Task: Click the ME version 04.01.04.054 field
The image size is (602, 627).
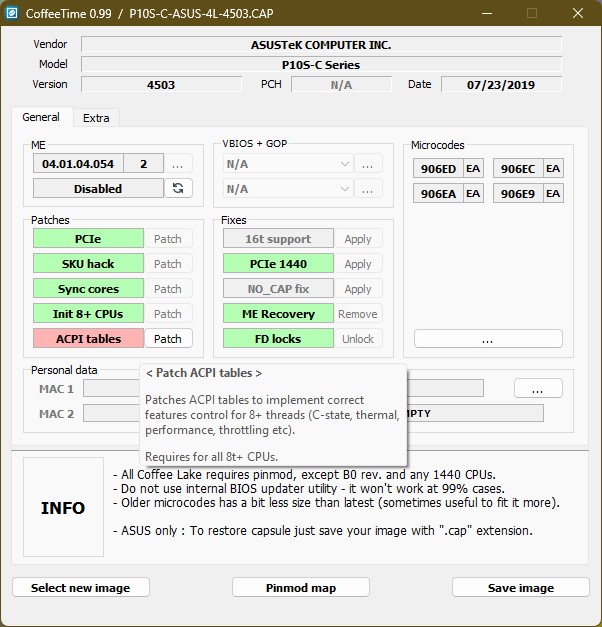Action: pos(78,164)
